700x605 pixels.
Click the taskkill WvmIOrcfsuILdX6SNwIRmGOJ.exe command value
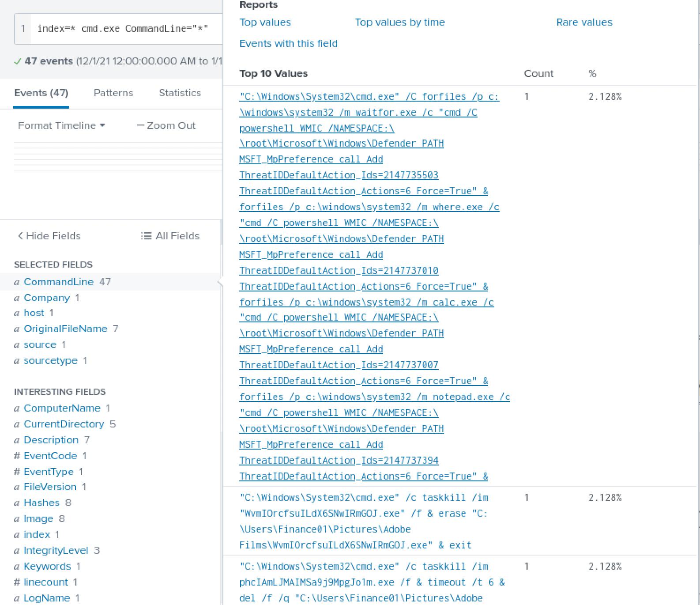click(364, 521)
